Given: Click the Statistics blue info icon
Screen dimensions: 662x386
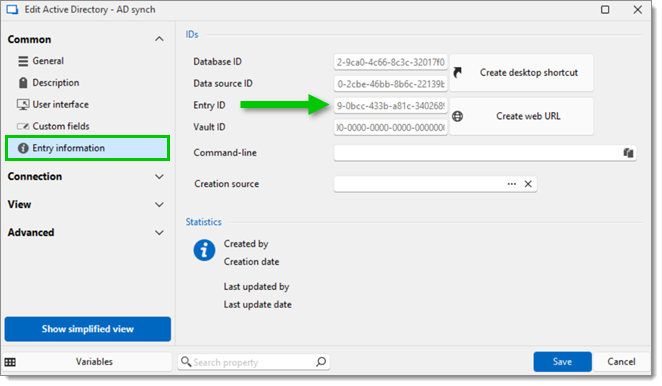Looking at the screenshot, I should 204,250.
